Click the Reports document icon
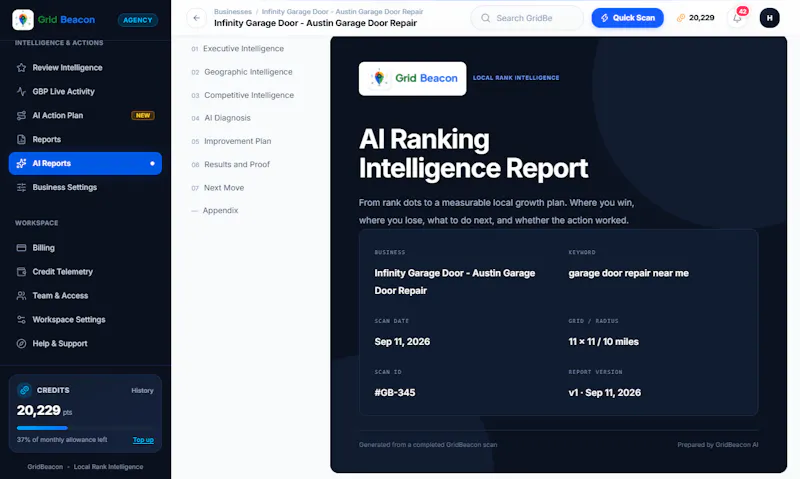This screenshot has width=800, height=479. tap(21, 139)
